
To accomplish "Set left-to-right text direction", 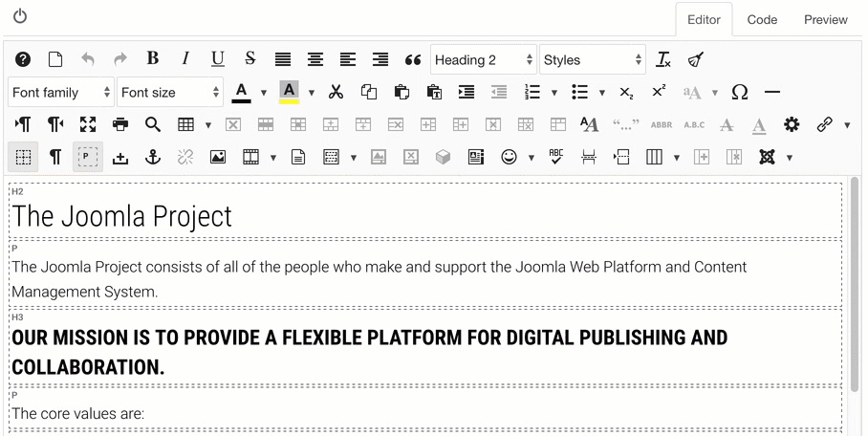I will 23,124.
